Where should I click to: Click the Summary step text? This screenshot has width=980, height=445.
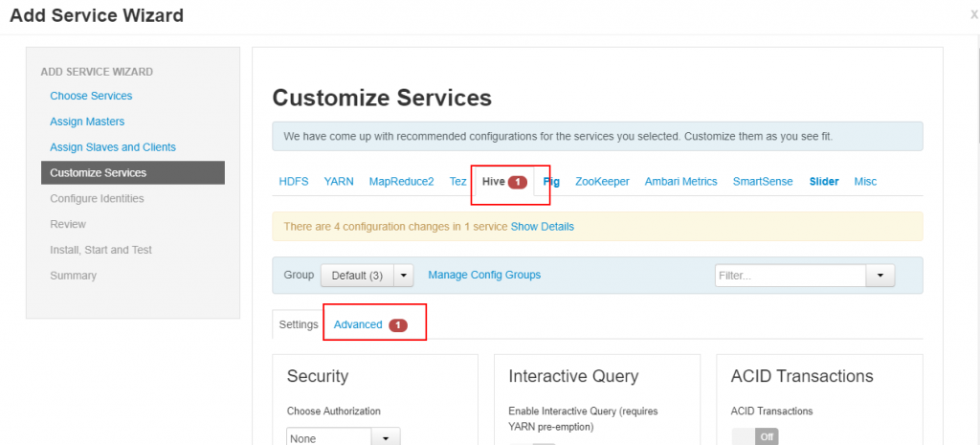[73, 275]
